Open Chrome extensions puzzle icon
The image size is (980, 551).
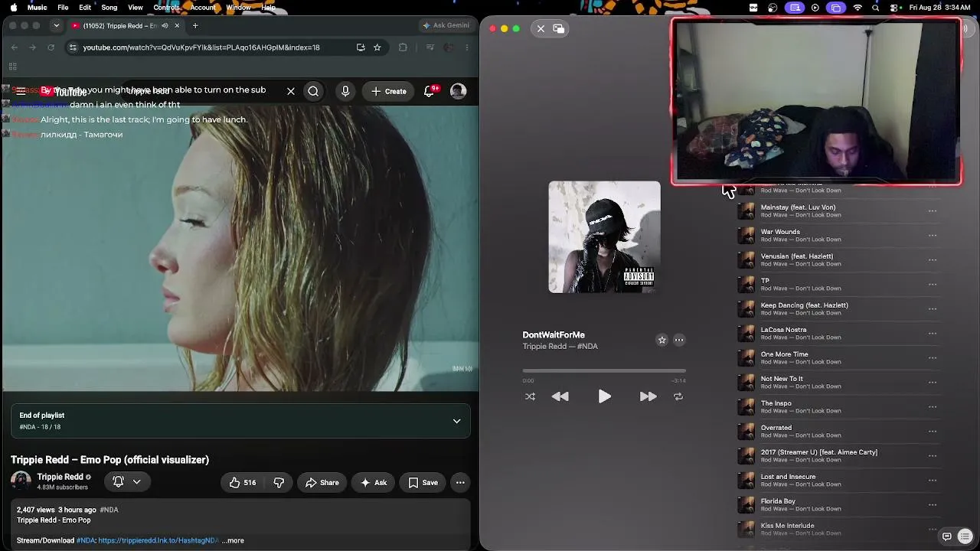403,47
